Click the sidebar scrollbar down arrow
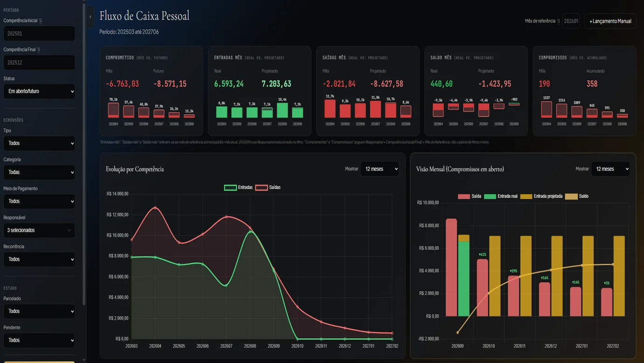The width and height of the screenshot is (644, 363). coord(84,360)
